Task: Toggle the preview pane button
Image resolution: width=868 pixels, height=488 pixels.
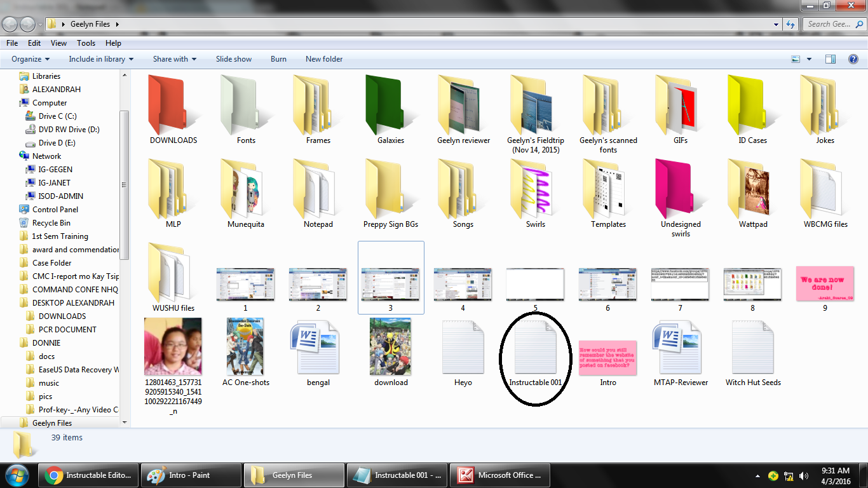Action: 831,59
